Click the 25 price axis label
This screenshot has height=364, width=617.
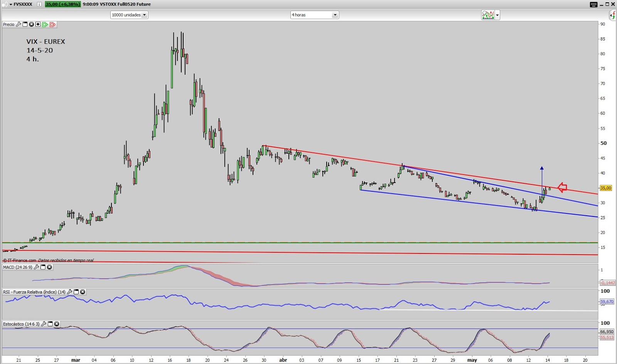click(x=603, y=218)
